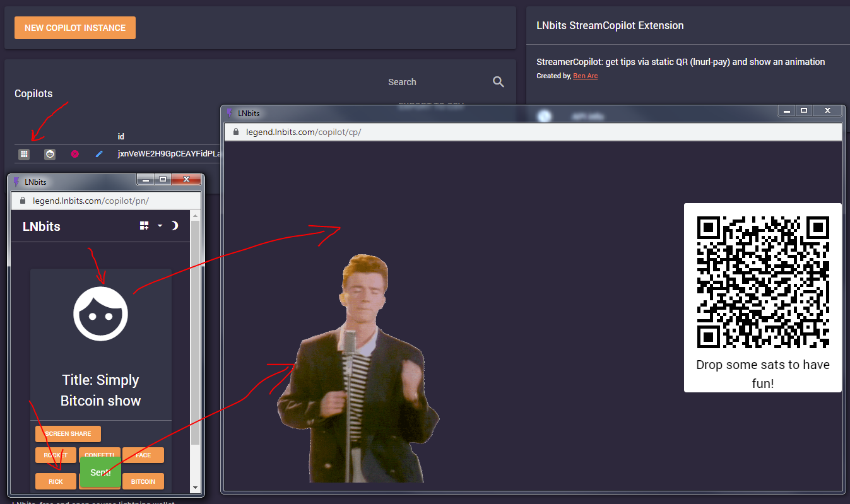
Task: Click the search magnifier in Copilots
Action: tap(499, 82)
